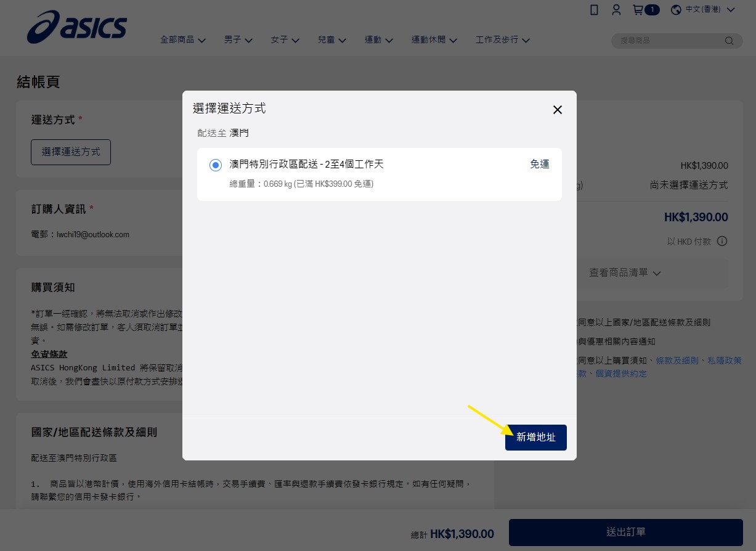Open the 運動休閒 menu
Viewport: 756px width, 551px height.
[x=434, y=40]
